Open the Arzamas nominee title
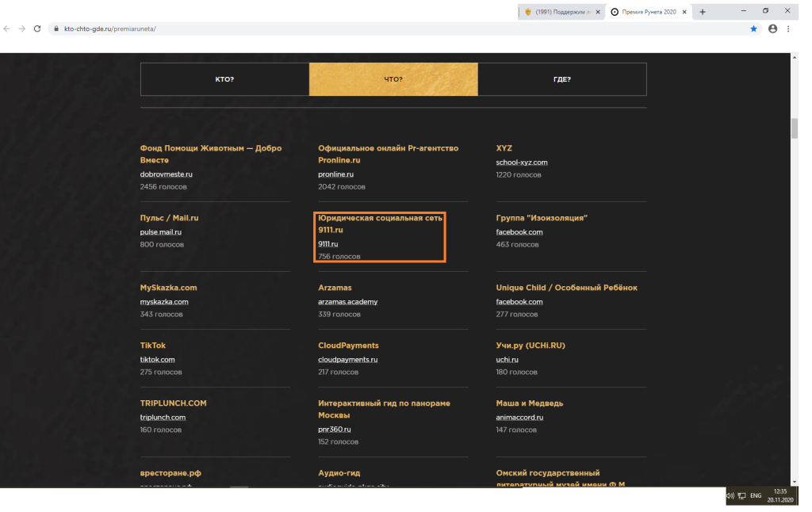This screenshot has height=512, width=812. click(x=335, y=288)
